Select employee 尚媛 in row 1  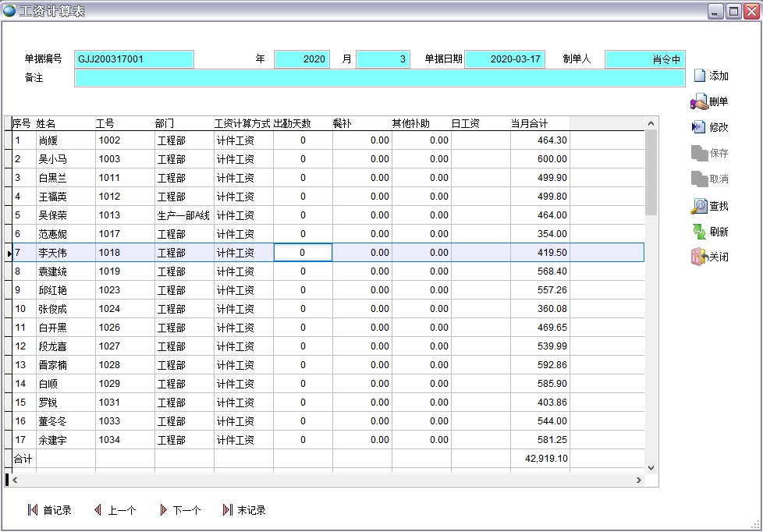click(48, 140)
